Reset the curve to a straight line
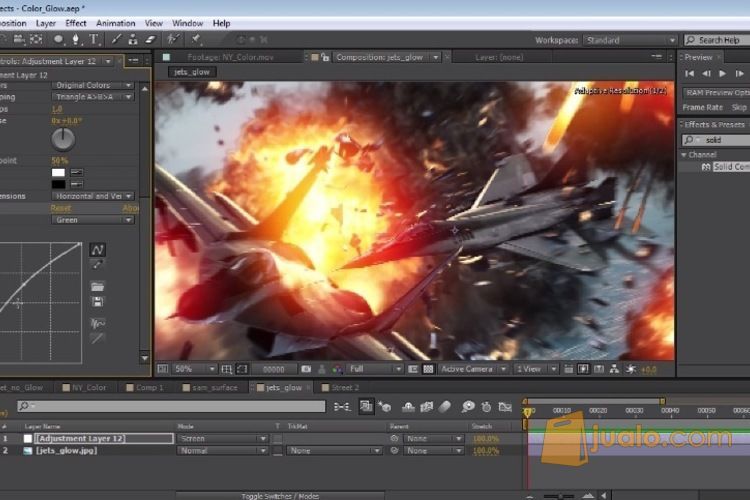This screenshot has width=750, height=500. point(98,339)
